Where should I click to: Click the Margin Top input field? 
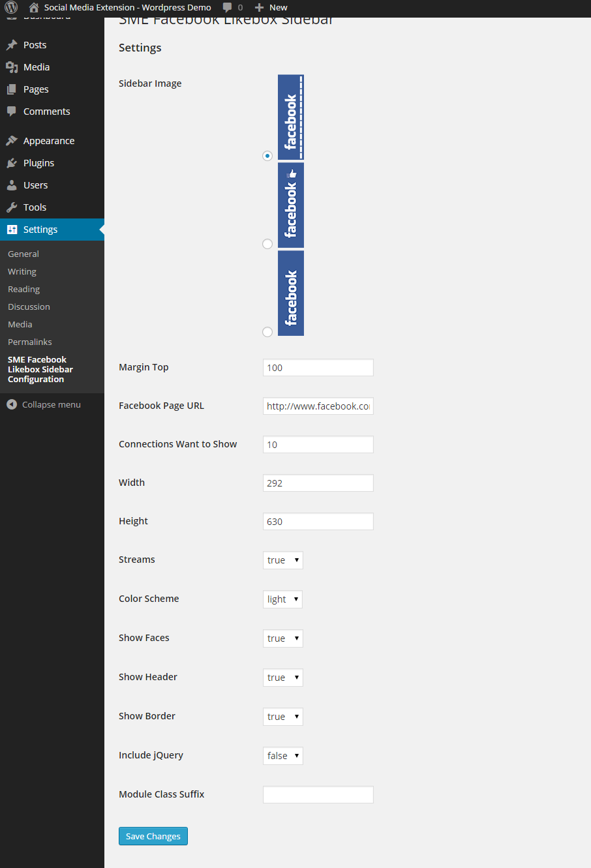point(318,368)
